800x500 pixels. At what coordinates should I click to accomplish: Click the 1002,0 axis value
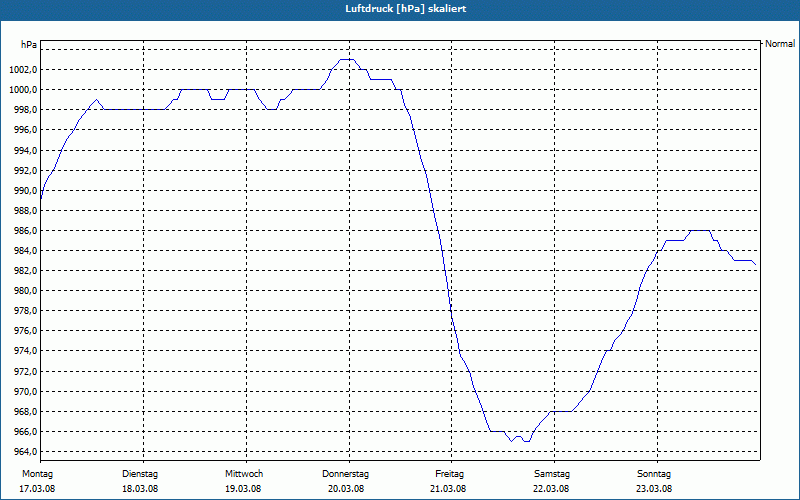[x=23, y=69]
